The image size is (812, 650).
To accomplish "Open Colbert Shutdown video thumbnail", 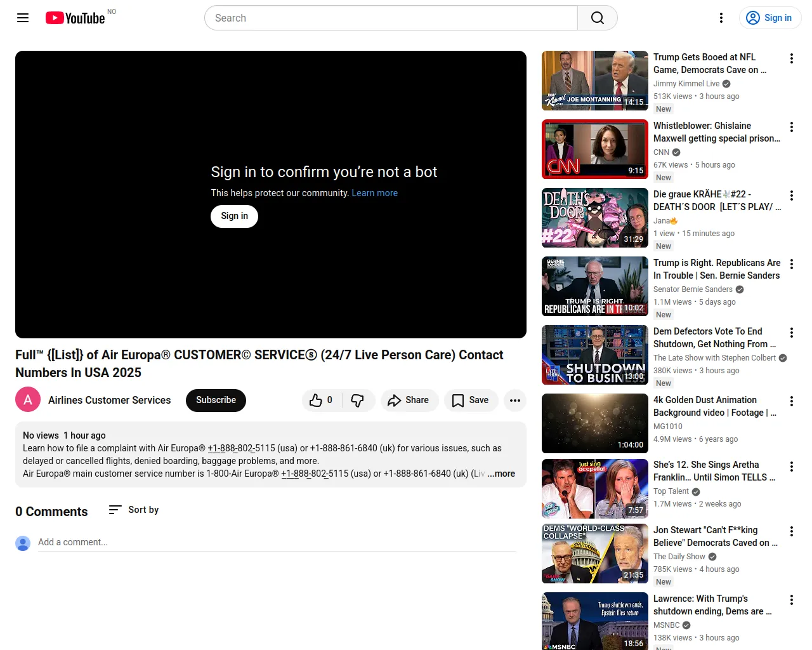I will [x=595, y=355].
